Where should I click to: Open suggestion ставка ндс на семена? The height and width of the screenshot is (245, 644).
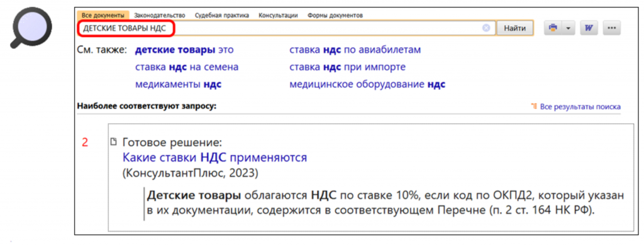187,67
